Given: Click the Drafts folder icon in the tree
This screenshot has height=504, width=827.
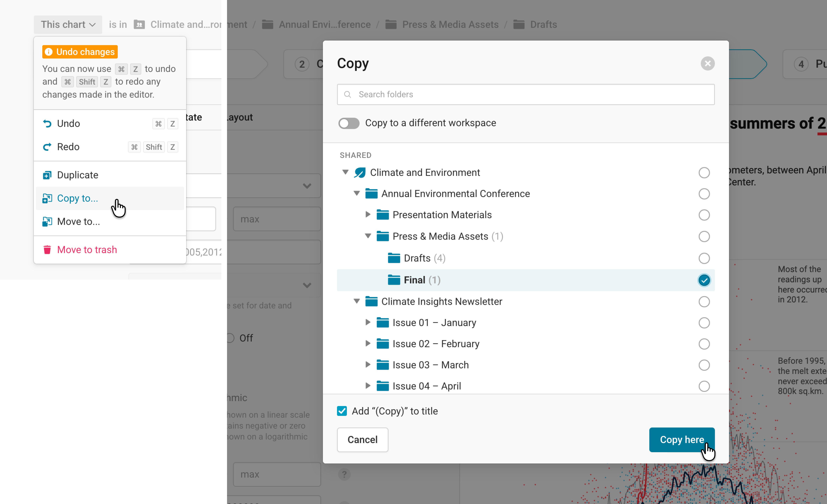Looking at the screenshot, I should (394, 258).
